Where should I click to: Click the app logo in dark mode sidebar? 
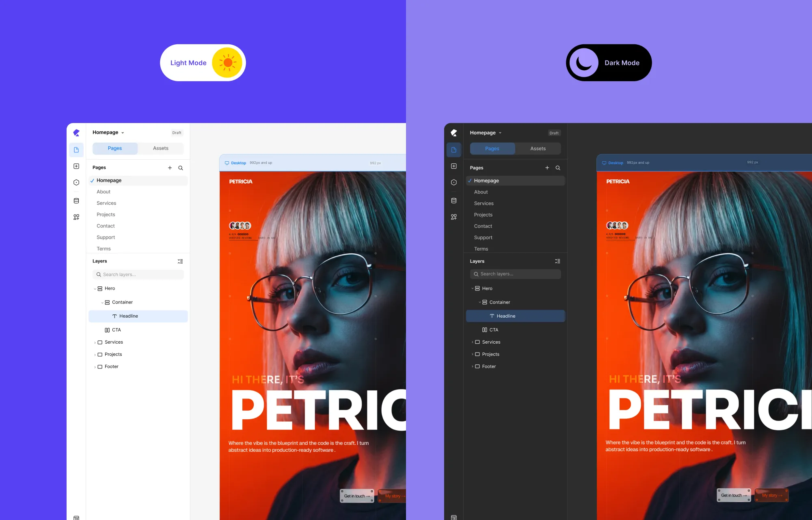pyautogui.click(x=454, y=133)
